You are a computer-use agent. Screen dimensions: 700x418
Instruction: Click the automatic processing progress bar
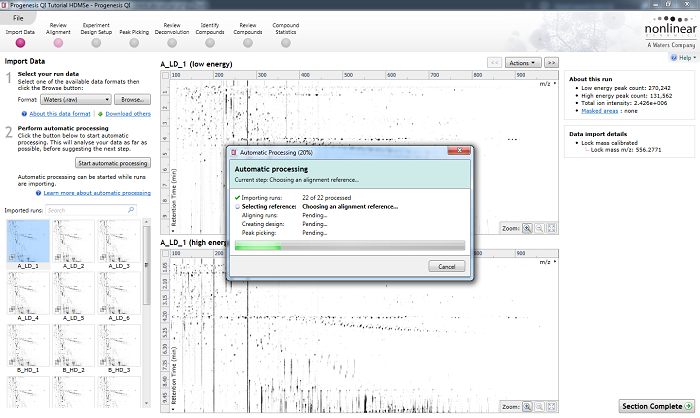point(350,246)
